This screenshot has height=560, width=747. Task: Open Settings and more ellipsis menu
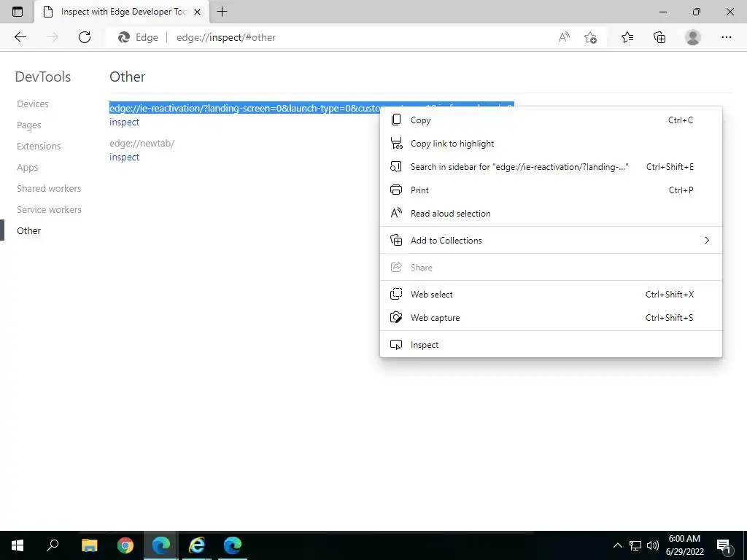pos(726,37)
